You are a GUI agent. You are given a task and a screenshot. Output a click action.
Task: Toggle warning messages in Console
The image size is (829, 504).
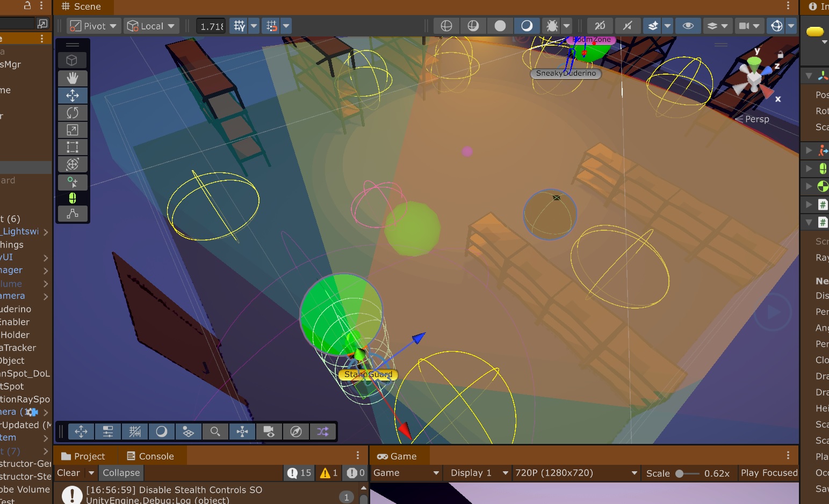tap(329, 473)
